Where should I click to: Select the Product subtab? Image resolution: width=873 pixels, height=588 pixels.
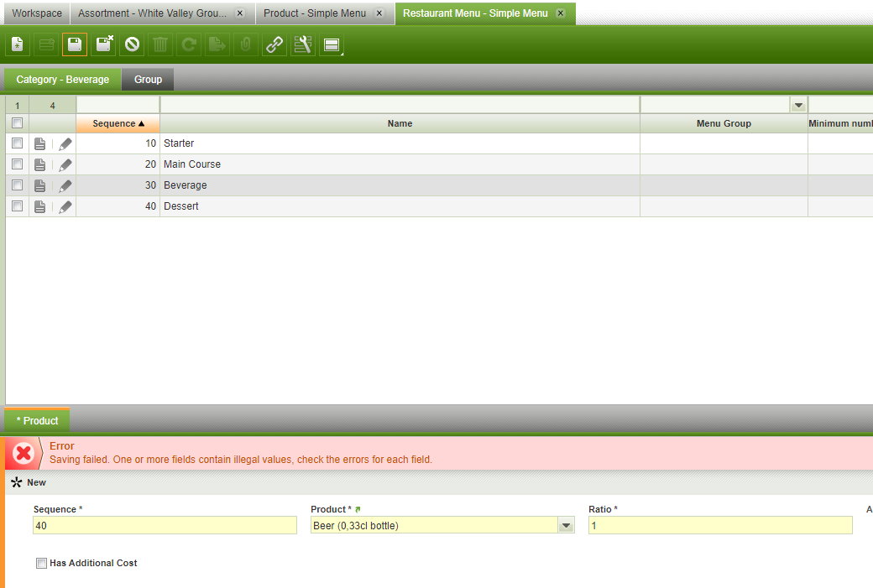[x=37, y=421]
